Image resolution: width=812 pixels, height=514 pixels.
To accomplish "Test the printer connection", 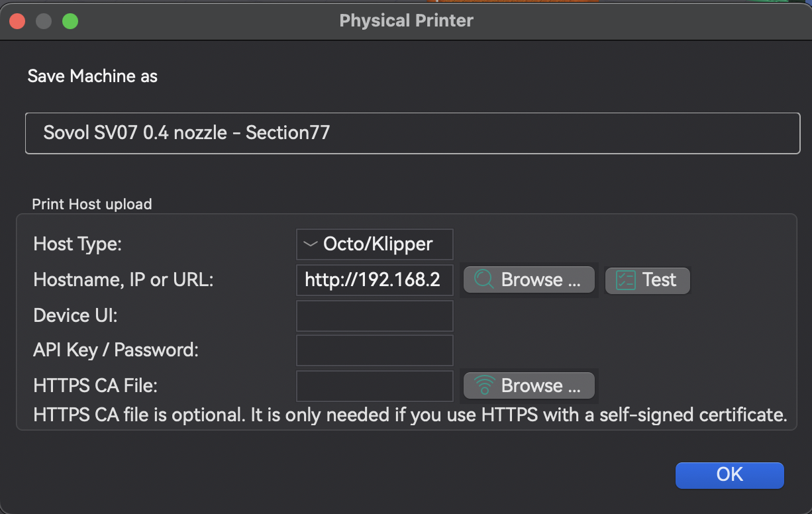I will [x=647, y=280].
